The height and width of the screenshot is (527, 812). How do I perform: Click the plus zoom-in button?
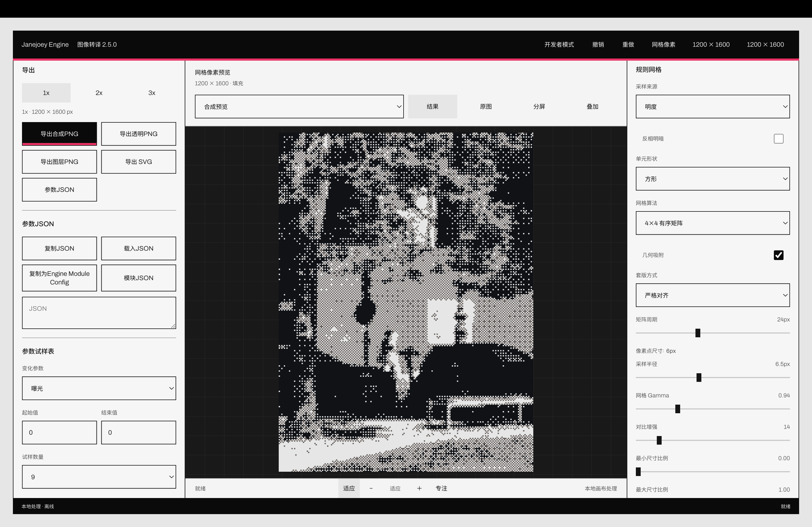coord(419,488)
